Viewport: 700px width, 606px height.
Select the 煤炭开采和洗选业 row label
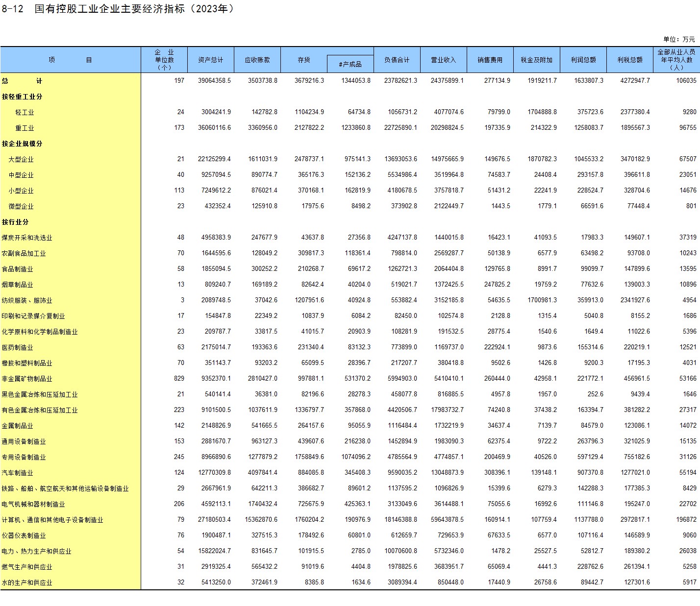(x=27, y=238)
